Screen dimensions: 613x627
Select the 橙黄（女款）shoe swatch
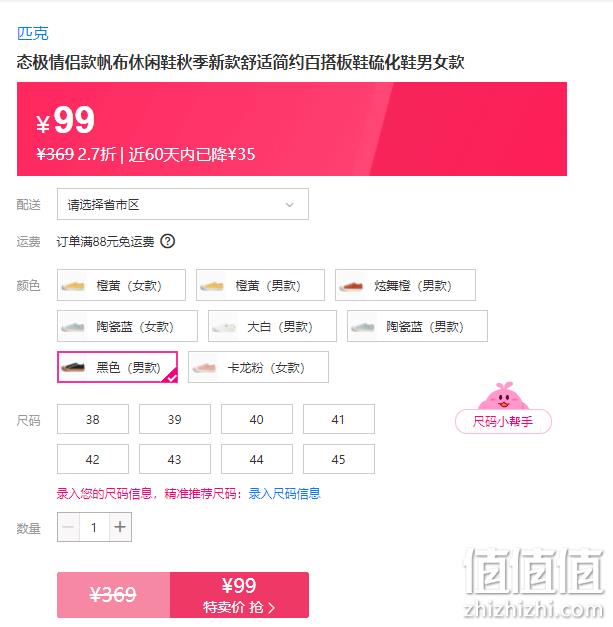point(121,285)
